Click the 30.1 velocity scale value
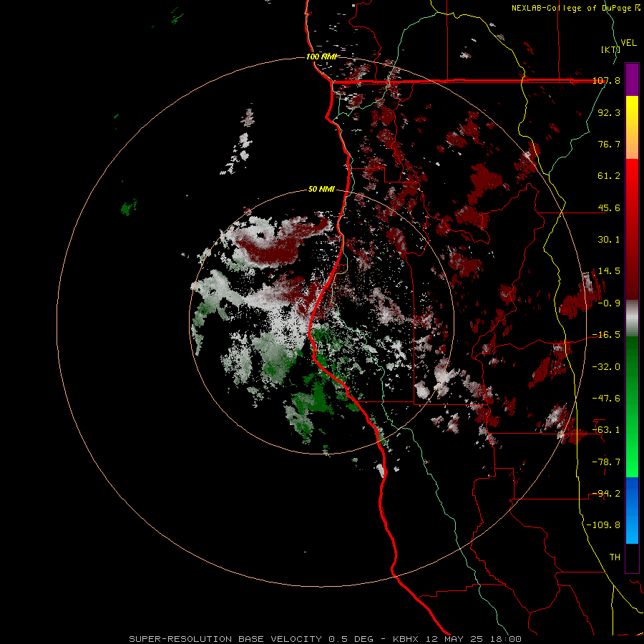 point(609,240)
